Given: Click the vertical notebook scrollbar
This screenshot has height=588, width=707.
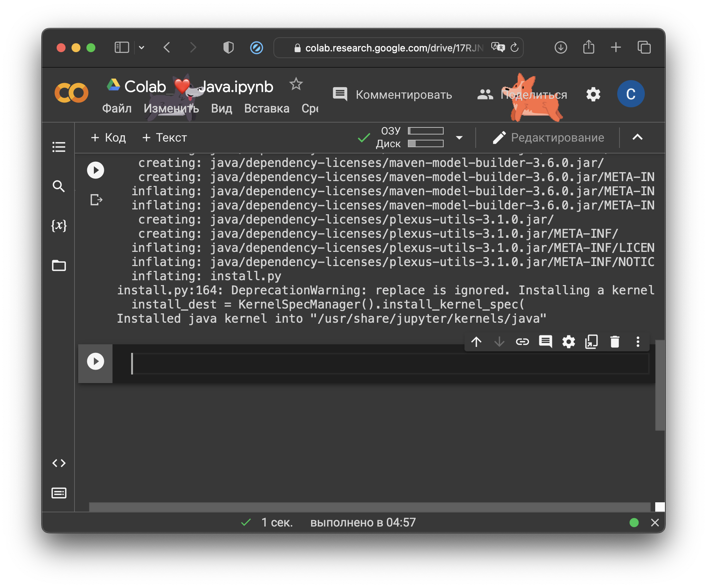Looking at the screenshot, I should tap(660, 385).
